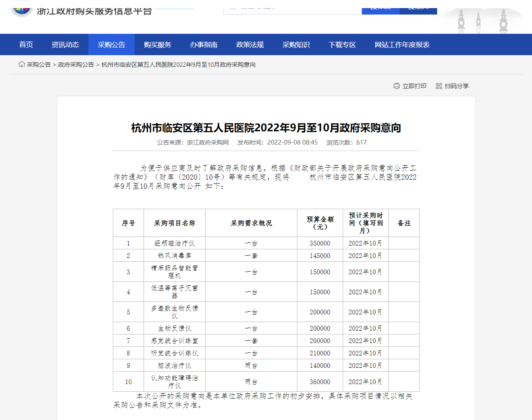Viewport: 532px width, 420px height.
Task: Click the 低温等离子灭菌器 project name cell
Action: 175,292
